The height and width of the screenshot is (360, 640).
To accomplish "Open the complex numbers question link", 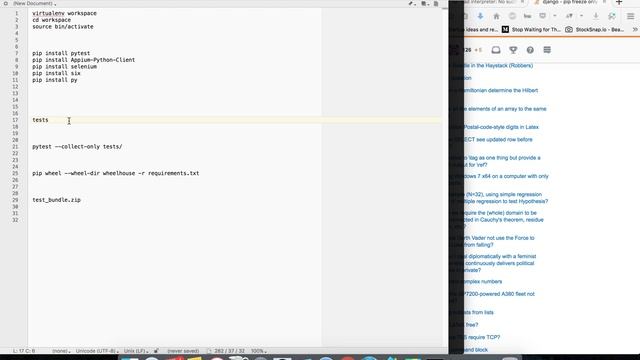I will (483, 282).
